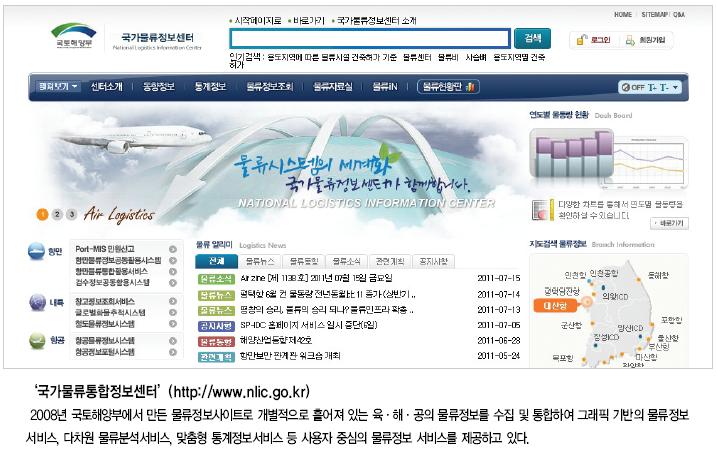Viewport: 716px width, 459px height.
Task: Open 물류현황판 dashboard with chart icon
Action: [x=448, y=86]
